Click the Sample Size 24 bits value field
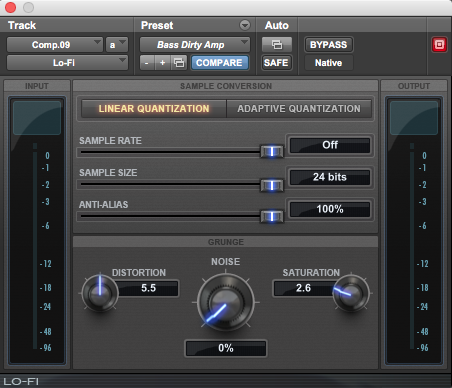Viewport: 452px width, 388px height. coord(330,177)
